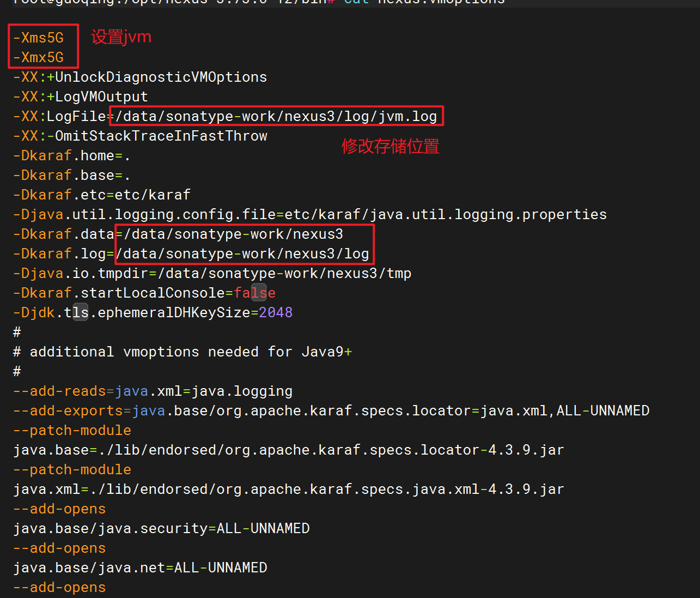
Task: Click the -XX:+UnlockDiagnosticVMOptions line
Action: pos(140,77)
